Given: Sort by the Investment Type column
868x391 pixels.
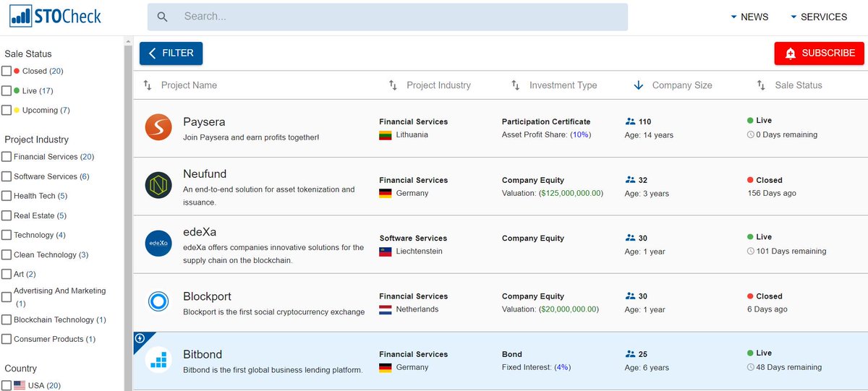Looking at the screenshot, I should point(563,85).
